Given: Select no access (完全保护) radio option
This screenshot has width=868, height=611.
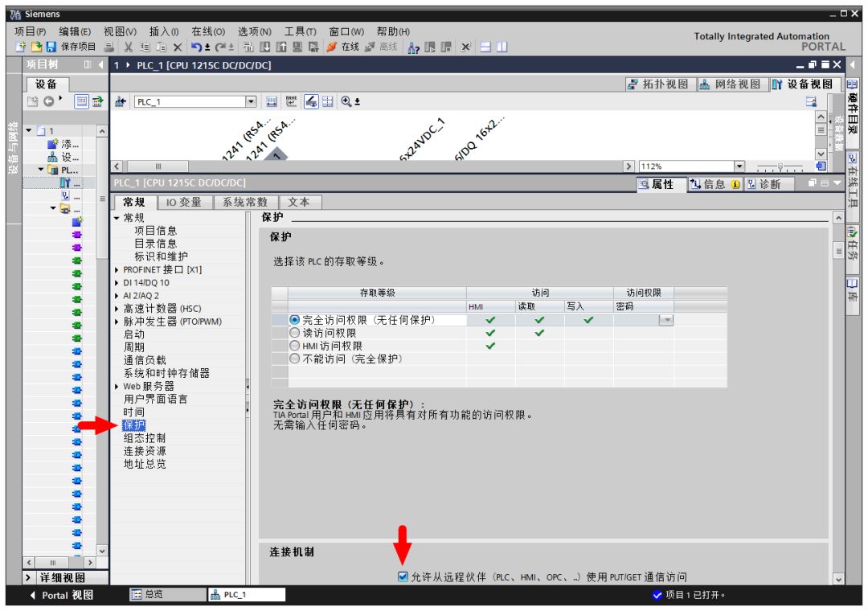Looking at the screenshot, I should (294, 359).
